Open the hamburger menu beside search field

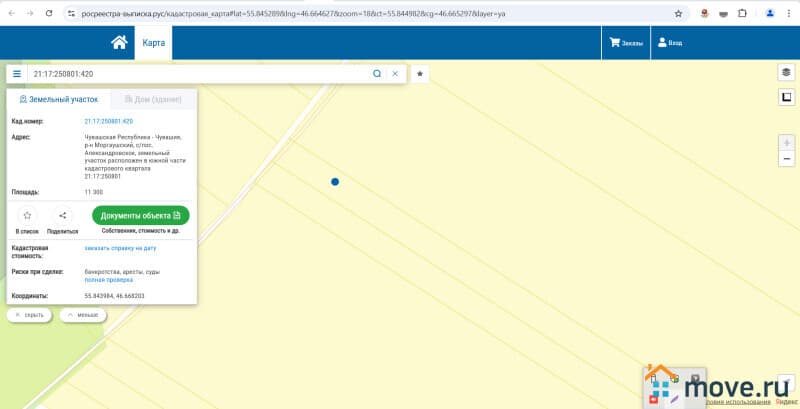pyautogui.click(x=17, y=74)
